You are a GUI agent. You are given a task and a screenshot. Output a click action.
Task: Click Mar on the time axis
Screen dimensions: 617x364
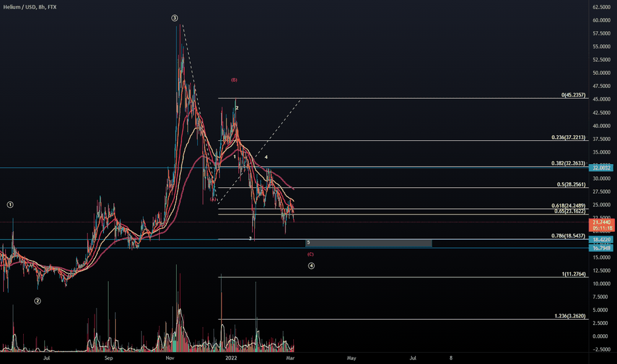tap(291, 358)
